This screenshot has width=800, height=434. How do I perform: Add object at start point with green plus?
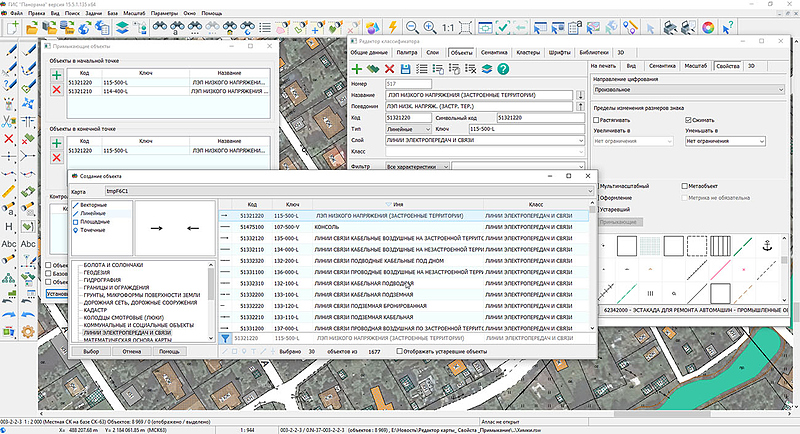(x=56, y=75)
